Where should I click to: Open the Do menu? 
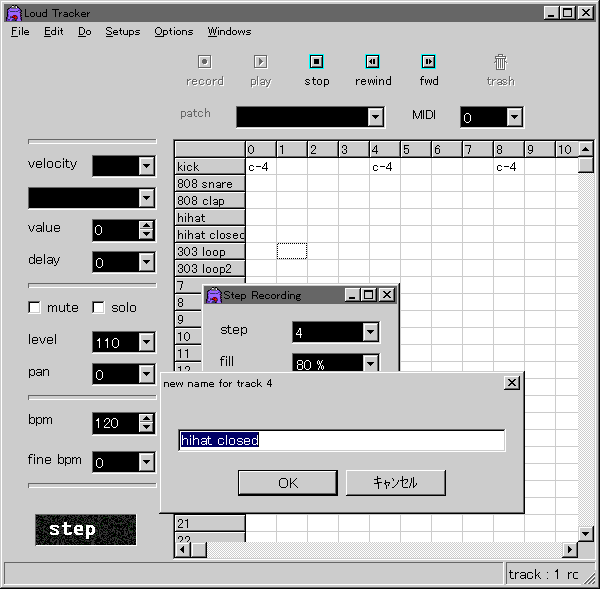[x=85, y=31]
